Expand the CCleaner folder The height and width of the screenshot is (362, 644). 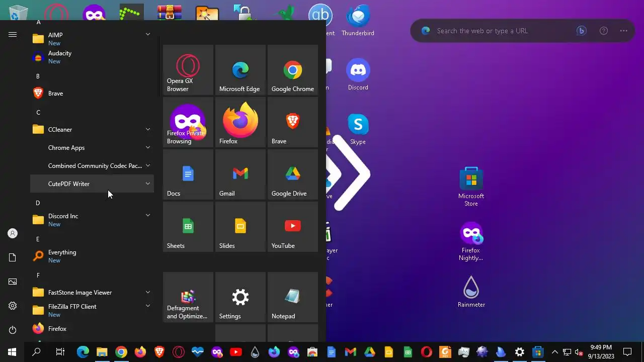tap(92, 129)
